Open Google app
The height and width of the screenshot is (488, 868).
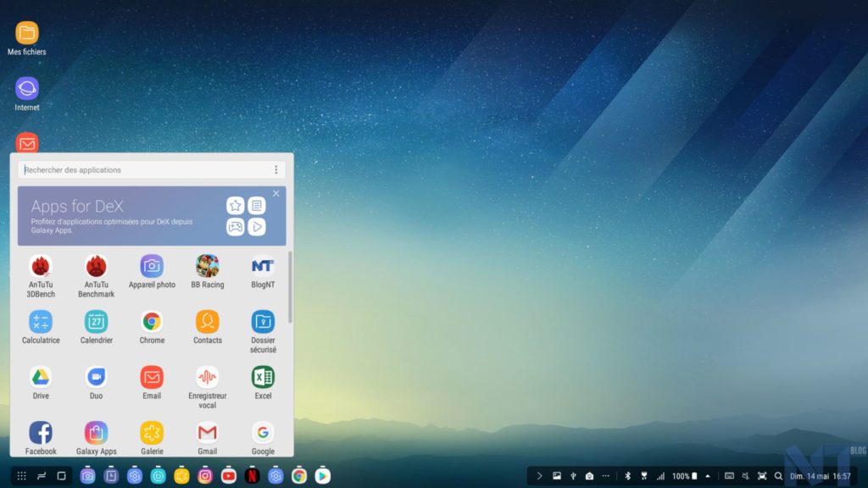[263, 438]
